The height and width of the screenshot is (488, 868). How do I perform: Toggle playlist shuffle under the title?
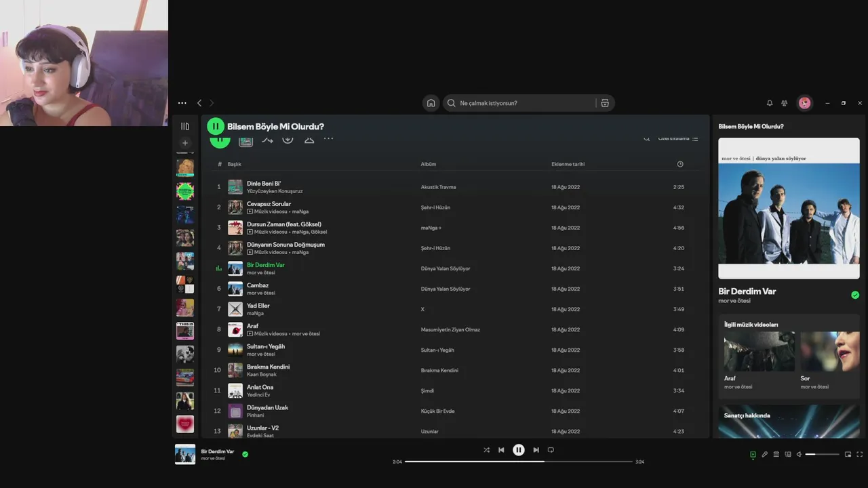pyautogui.click(x=267, y=140)
